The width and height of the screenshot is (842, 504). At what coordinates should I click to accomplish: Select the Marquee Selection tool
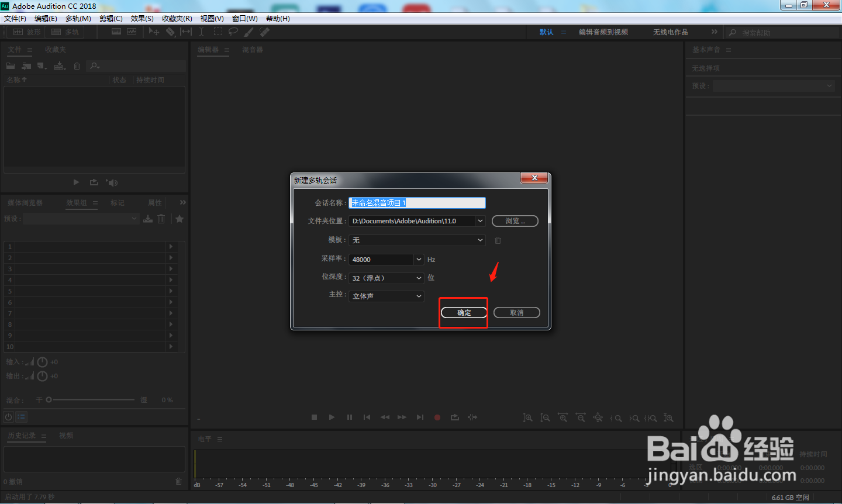(218, 32)
